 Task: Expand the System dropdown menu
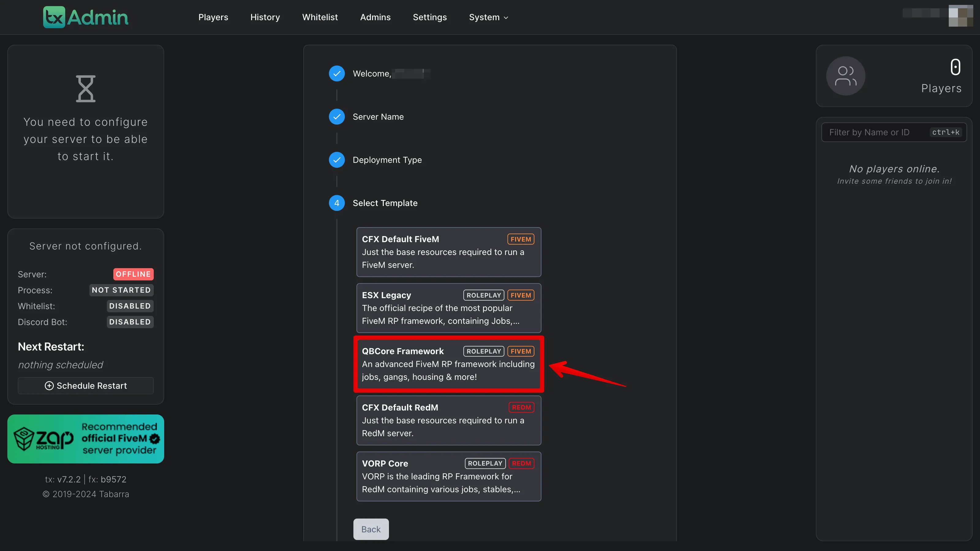point(488,17)
